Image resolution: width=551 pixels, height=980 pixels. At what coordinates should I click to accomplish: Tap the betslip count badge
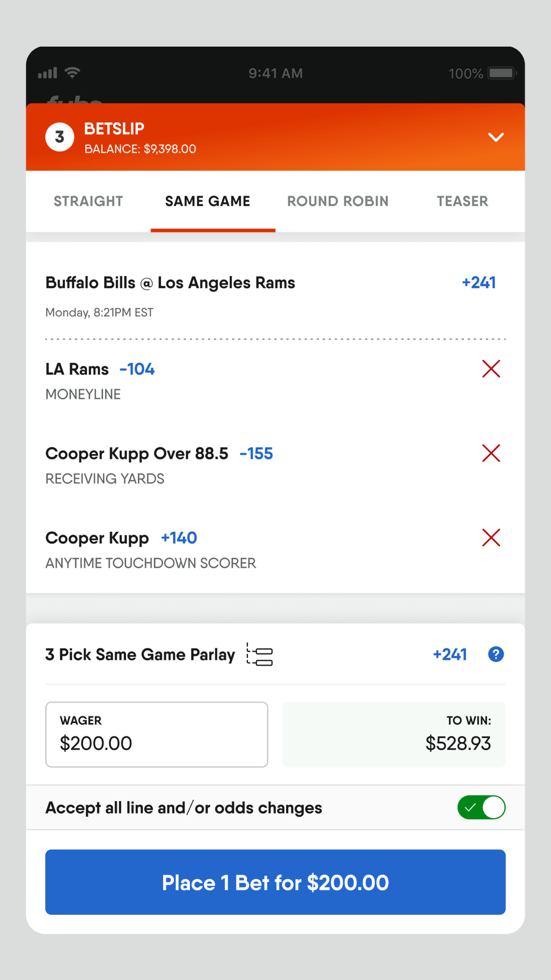pos(60,137)
